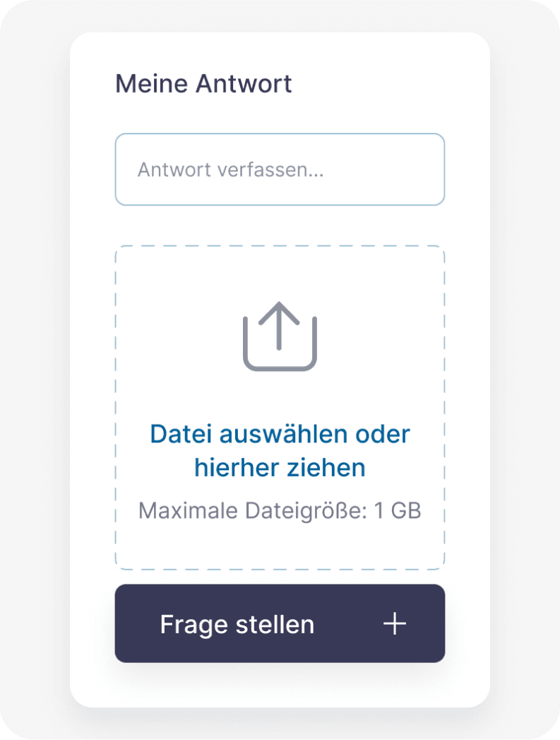Click the upward arrow in upload icon
Screen dimensions: 560x740
coord(280,322)
